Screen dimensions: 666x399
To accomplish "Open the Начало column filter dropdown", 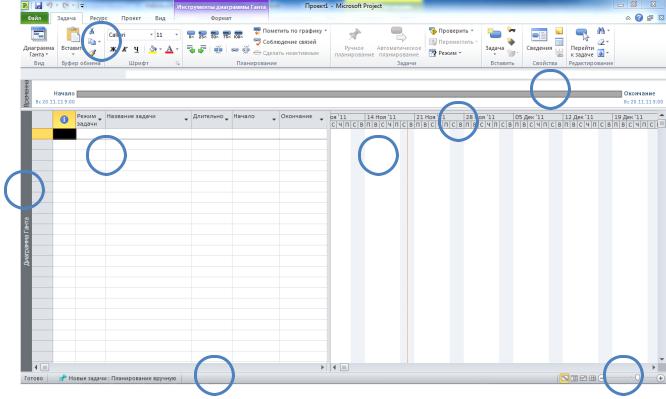I will 274,120.
